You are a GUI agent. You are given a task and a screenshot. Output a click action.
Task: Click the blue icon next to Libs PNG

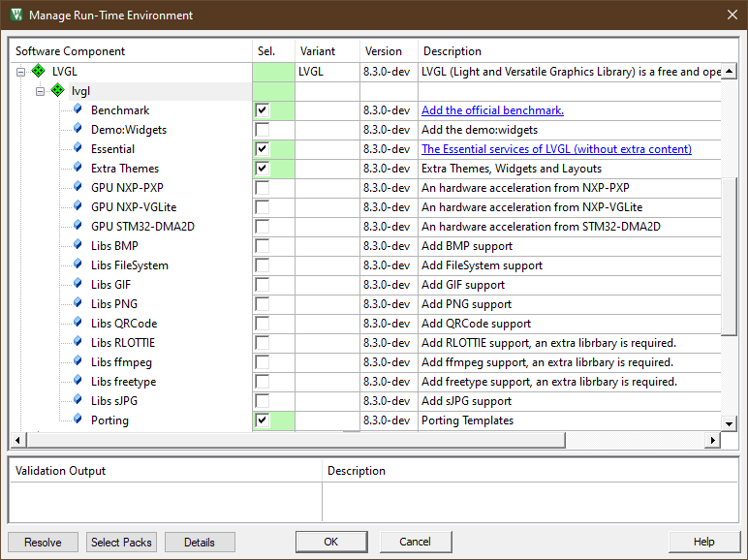click(78, 303)
